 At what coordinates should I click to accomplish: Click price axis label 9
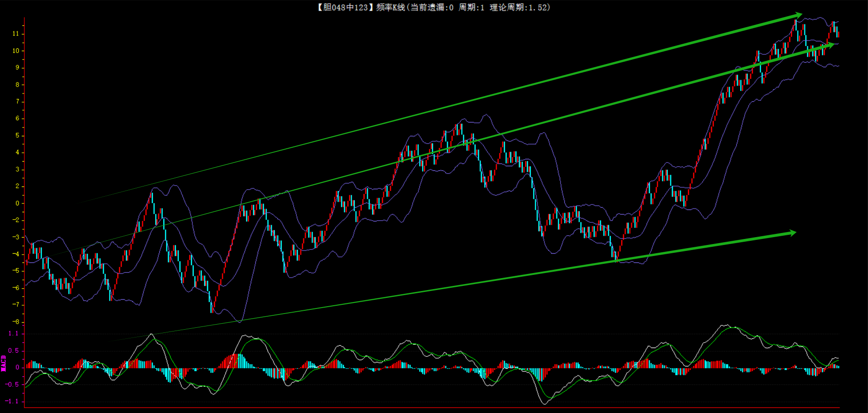point(17,68)
